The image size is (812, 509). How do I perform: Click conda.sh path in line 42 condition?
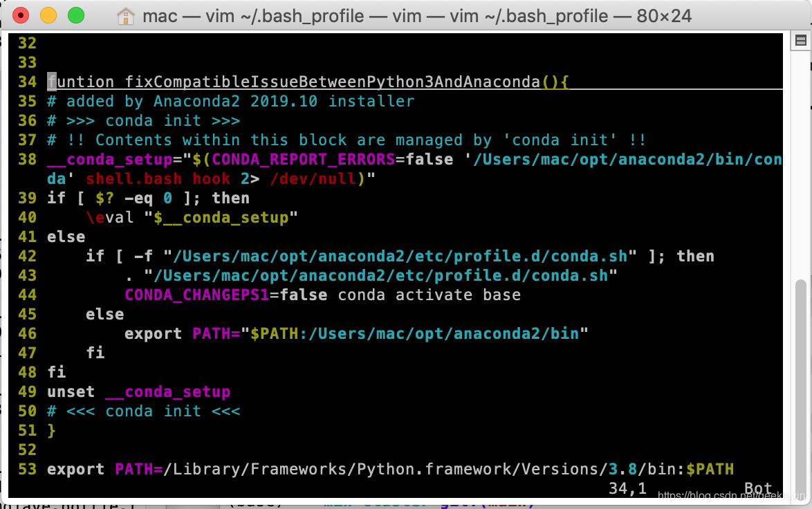tap(400, 256)
